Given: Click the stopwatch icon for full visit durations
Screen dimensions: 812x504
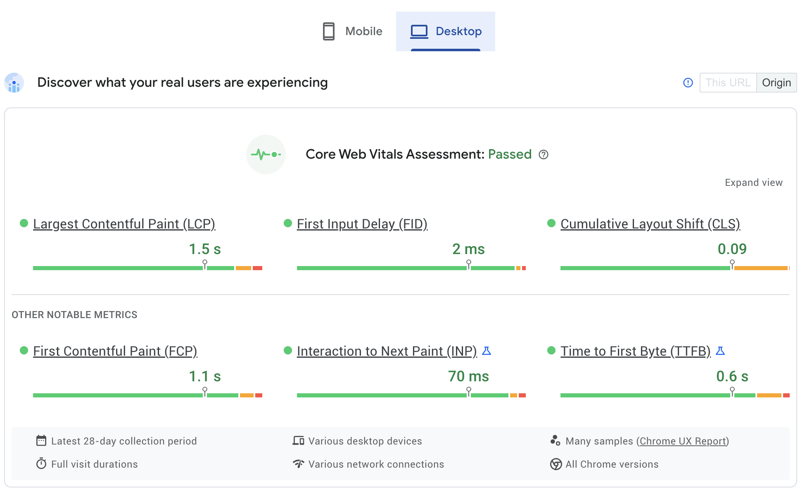Looking at the screenshot, I should click(41, 464).
